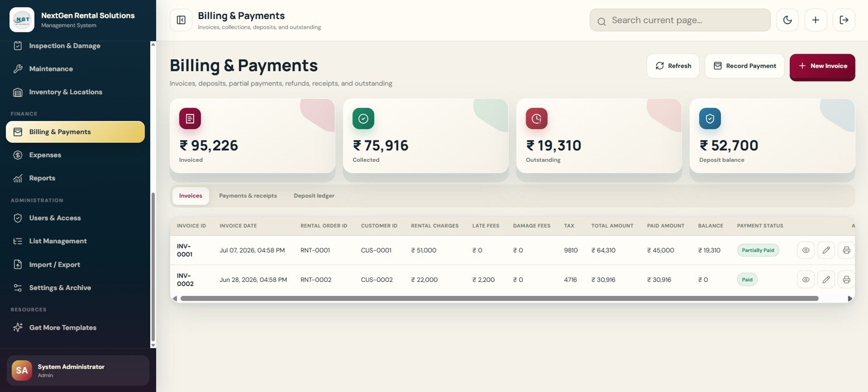Click the Outstanding clock card icon
This screenshot has height=392, width=868.
pyautogui.click(x=537, y=118)
